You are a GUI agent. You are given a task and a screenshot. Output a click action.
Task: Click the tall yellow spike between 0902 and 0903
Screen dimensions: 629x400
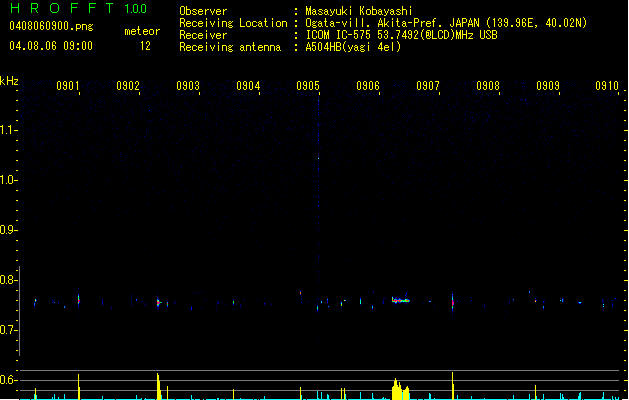pyautogui.click(x=158, y=386)
